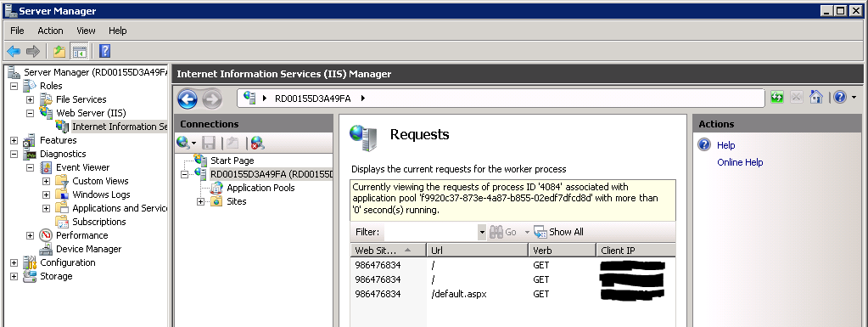The height and width of the screenshot is (327, 868).
Task: Click the Actions pane Help icon
Action: coord(704,145)
